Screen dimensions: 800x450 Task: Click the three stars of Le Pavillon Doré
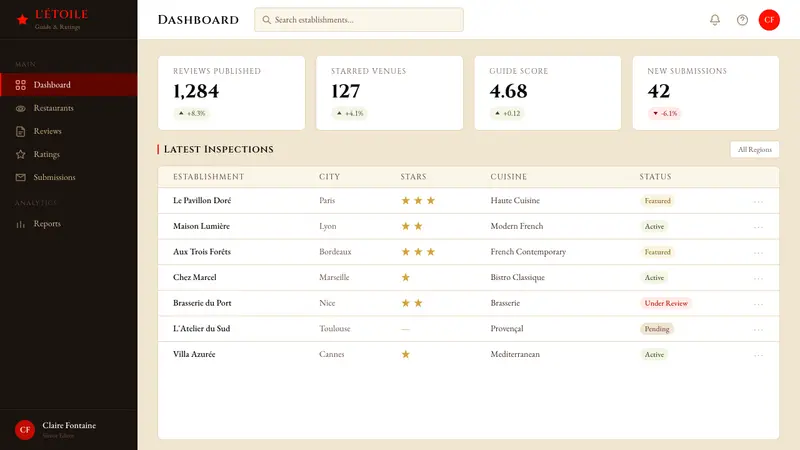tap(418, 201)
